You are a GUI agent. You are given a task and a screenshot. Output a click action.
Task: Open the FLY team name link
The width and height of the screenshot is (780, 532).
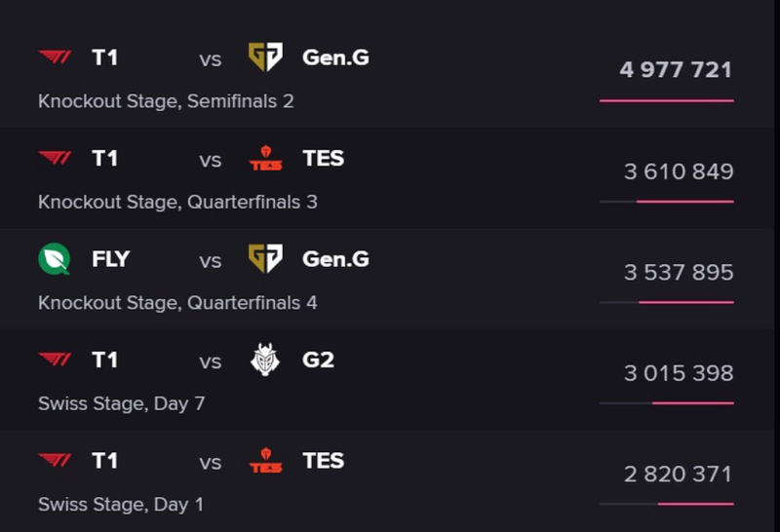click(x=110, y=259)
